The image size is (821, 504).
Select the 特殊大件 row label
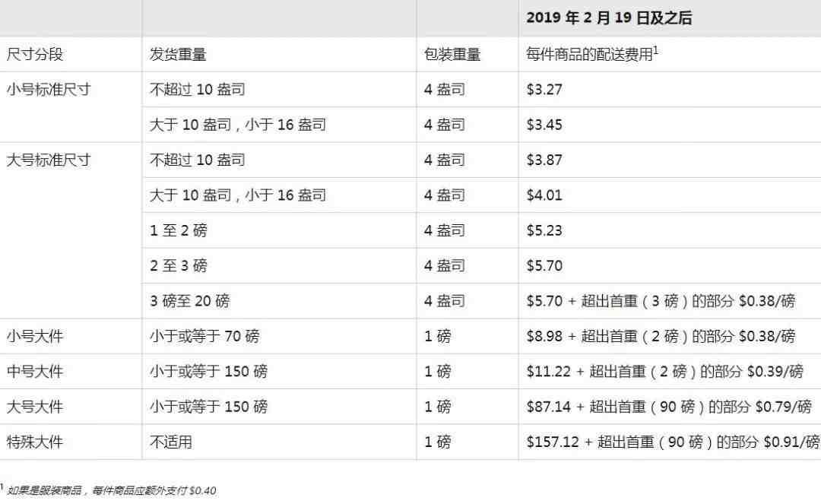click(x=34, y=442)
